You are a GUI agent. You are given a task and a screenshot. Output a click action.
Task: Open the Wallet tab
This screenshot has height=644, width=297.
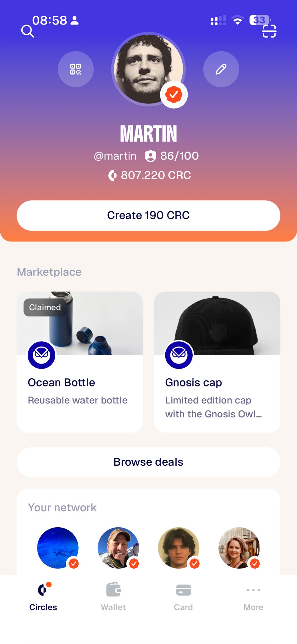pyautogui.click(x=113, y=596)
